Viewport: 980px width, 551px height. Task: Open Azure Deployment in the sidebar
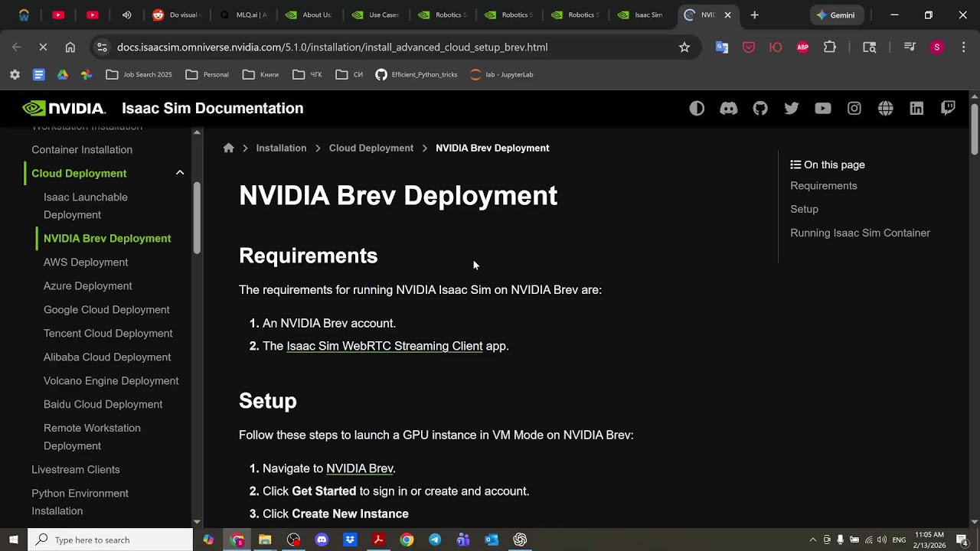pos(87,286)
